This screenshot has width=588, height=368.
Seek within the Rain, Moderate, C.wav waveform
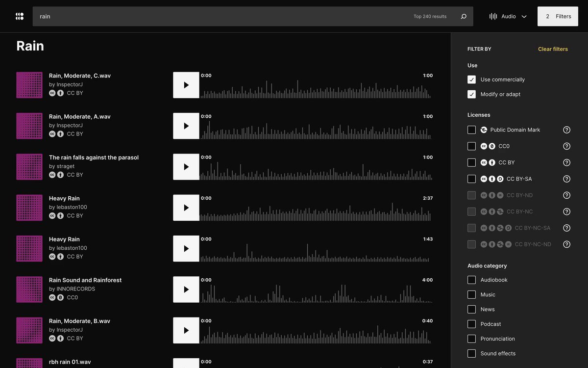tap(317, 85)
